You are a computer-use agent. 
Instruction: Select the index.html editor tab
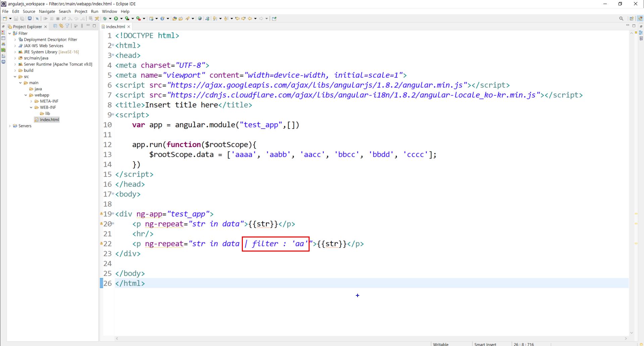[115, 26]
